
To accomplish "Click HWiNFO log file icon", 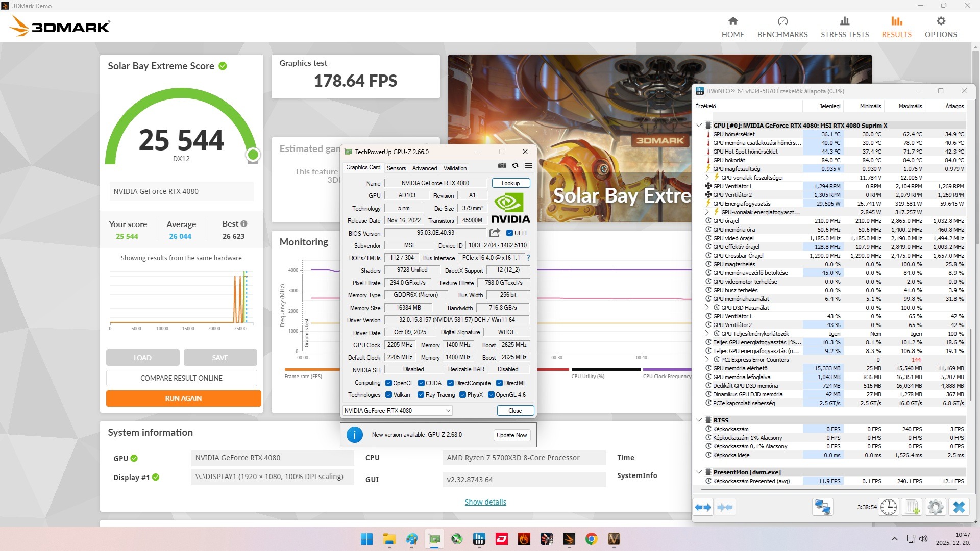I will pos(912,507).
